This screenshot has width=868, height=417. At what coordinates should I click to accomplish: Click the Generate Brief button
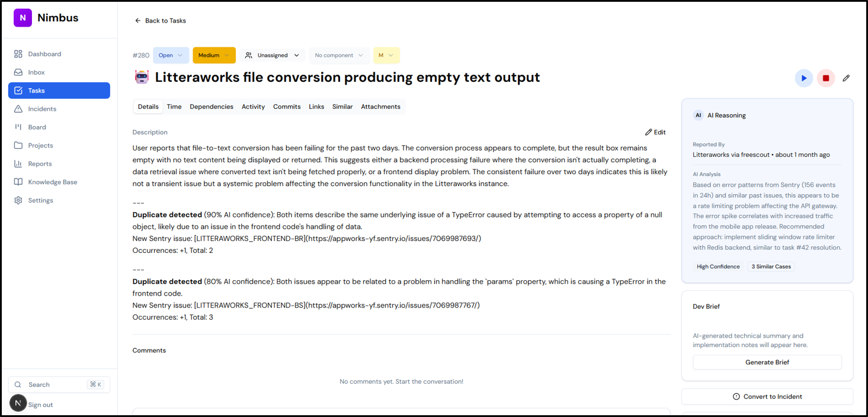click(x=767, y=362)
